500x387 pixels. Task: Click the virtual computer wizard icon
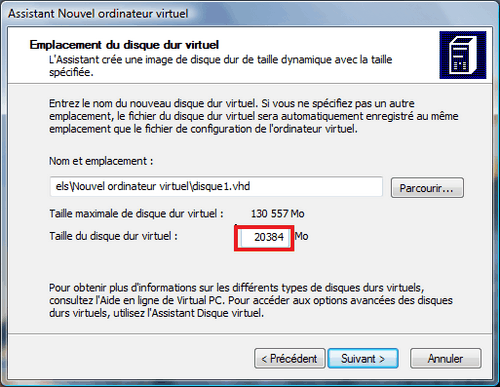463,55
